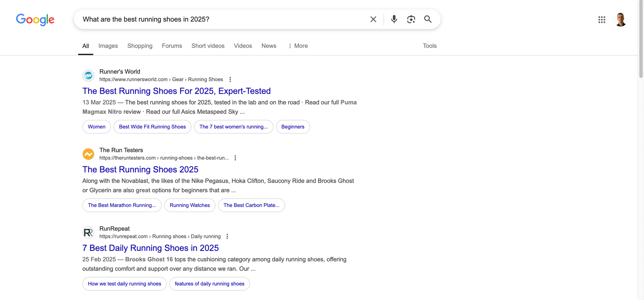The width and height of the screenshot is (644, 300).
Task: Switch to the Forums tab
Action: (172, 46)
